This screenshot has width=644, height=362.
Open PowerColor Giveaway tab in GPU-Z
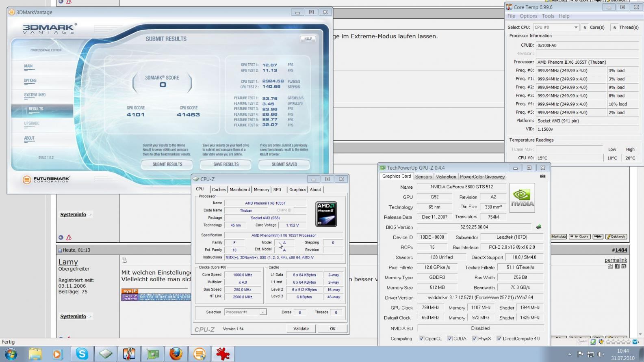pyautogui.click(x=482, y=177)
